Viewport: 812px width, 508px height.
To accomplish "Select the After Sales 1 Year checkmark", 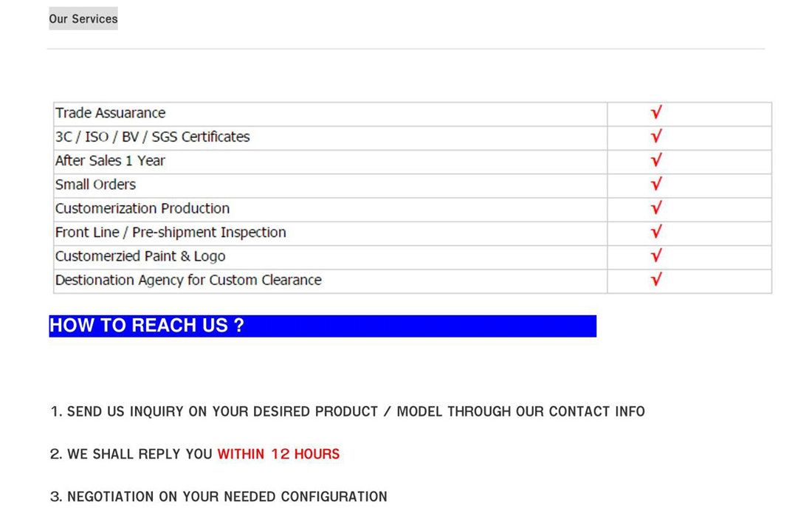I will [656, 160].
